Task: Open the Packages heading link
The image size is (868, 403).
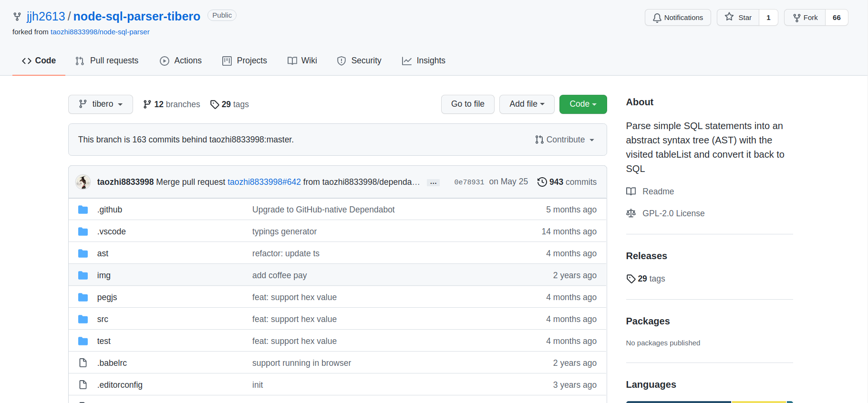Action: point(648,321)
